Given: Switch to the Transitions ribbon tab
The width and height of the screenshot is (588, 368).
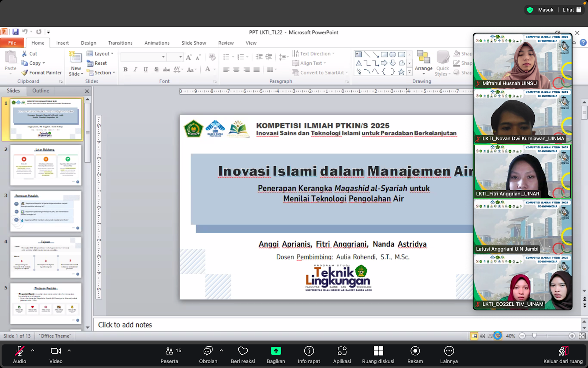Looking at the screenshot, I should click(x=120, y=43).
